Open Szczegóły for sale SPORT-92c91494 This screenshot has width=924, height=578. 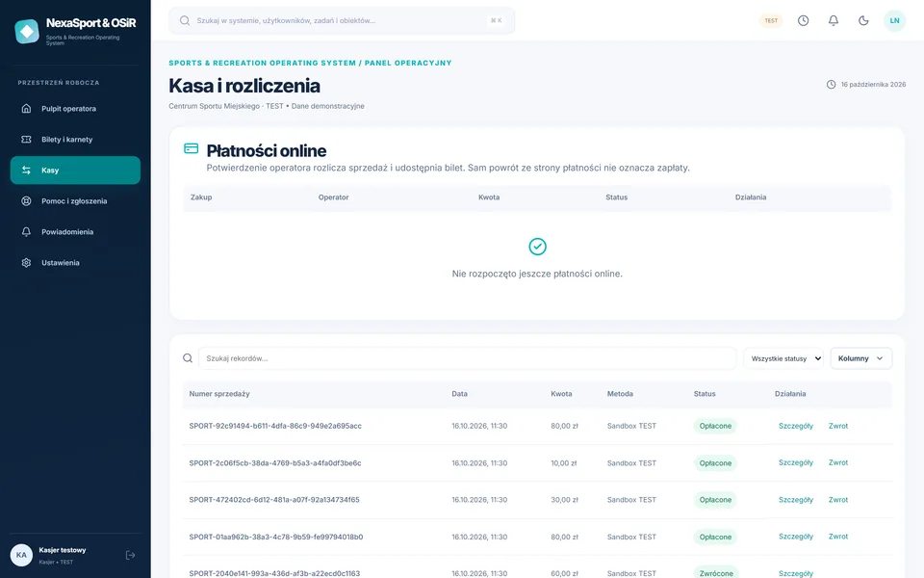796,426
